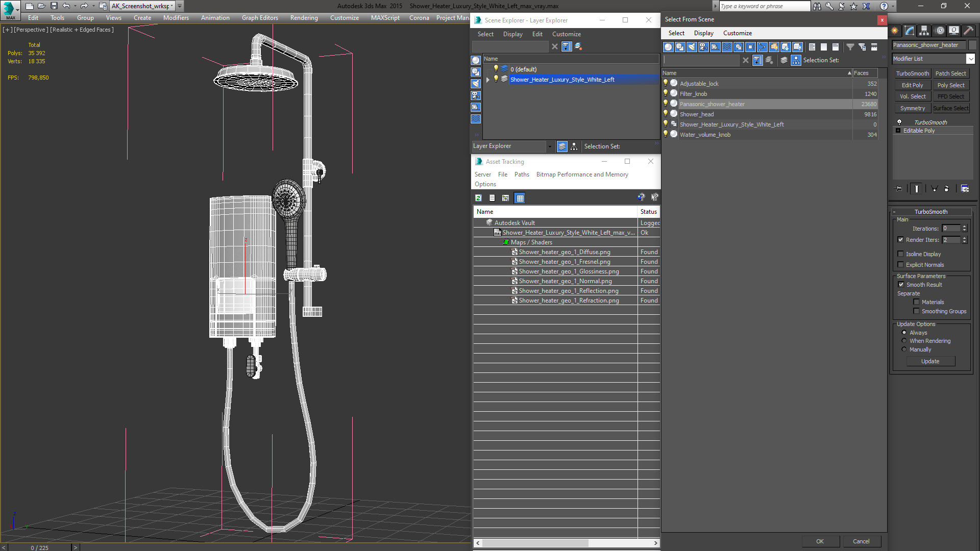Enable the Isoline Display checkbox

point(900,254)
